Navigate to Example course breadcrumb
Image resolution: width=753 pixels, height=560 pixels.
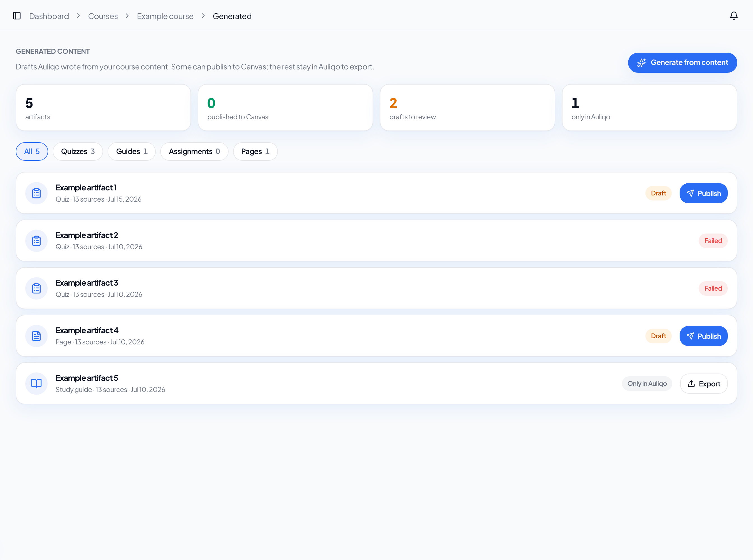click(165, 16)
